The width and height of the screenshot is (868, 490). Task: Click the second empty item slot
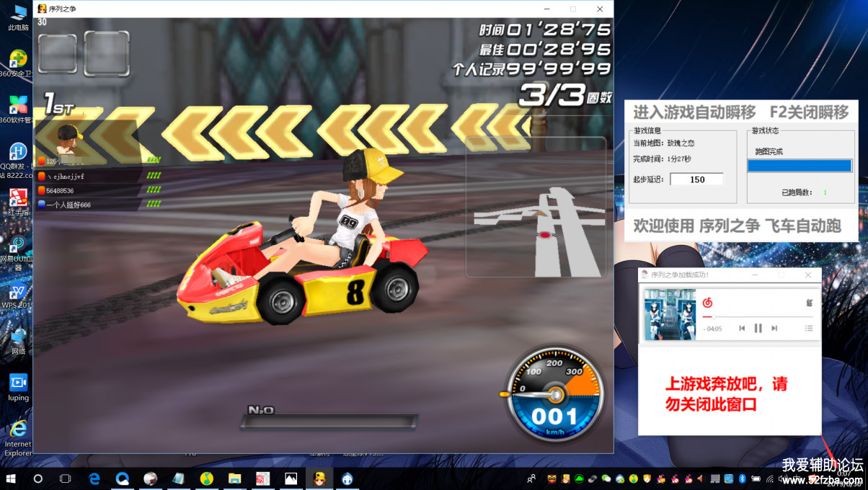pyautogui.click(x=107, y=53)
